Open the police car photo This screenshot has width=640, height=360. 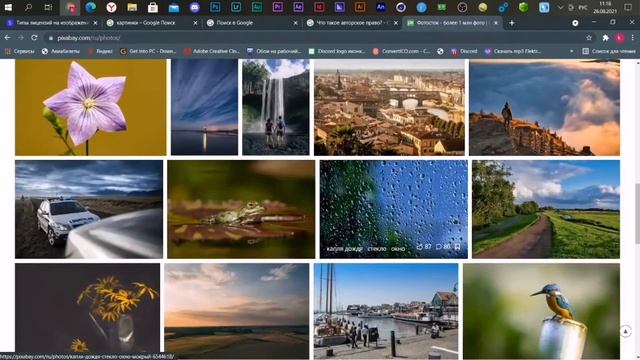point(89,209)
